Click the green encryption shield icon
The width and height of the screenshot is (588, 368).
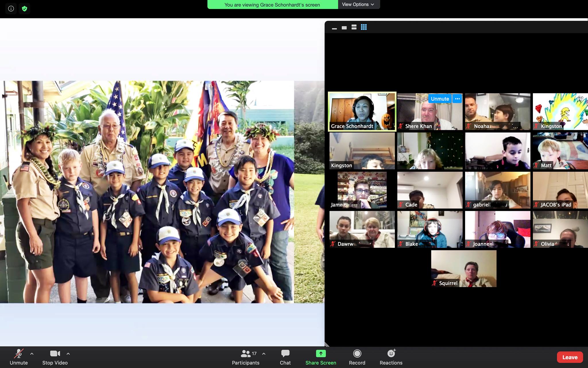coord(24,9)
